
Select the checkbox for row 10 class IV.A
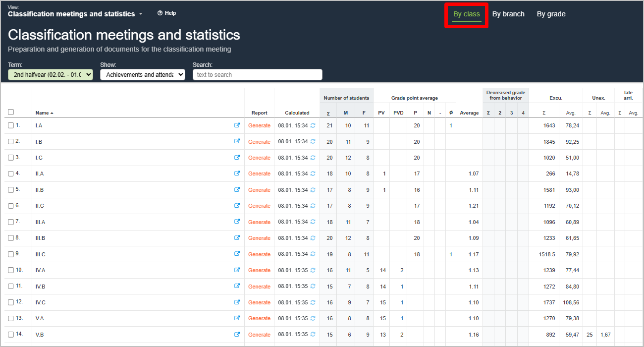tap(11, 270)
